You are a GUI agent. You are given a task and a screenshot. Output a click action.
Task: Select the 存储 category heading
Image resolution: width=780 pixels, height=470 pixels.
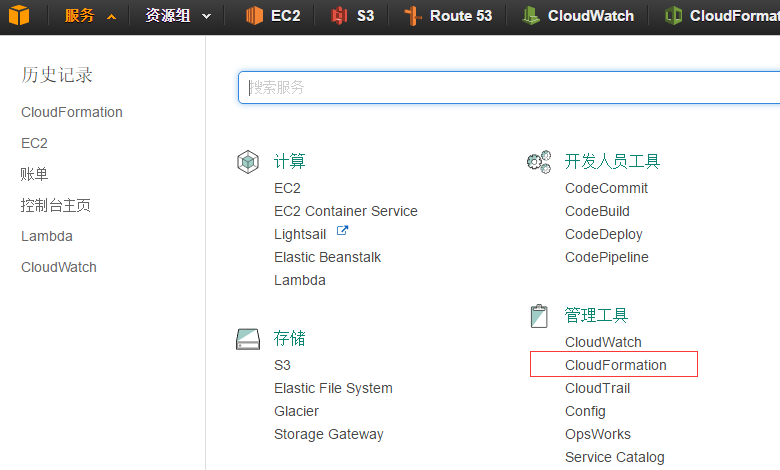pos(290,339)
